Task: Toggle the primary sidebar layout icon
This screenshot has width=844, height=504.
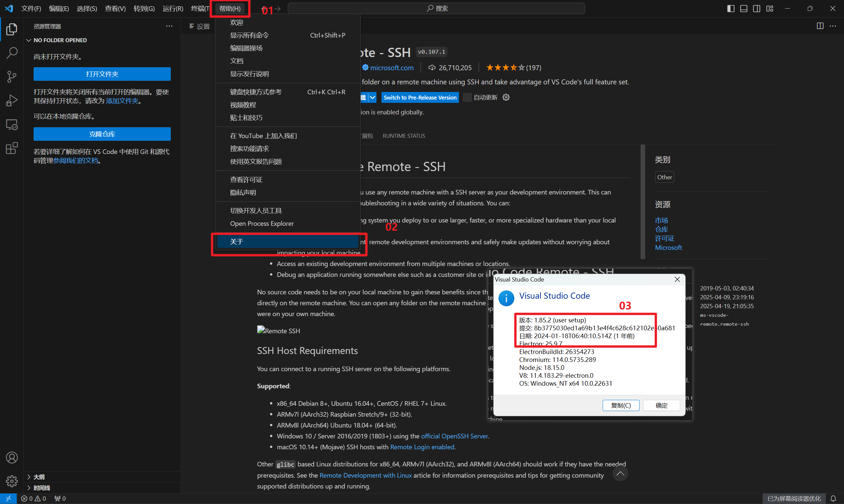Action: 731,9
